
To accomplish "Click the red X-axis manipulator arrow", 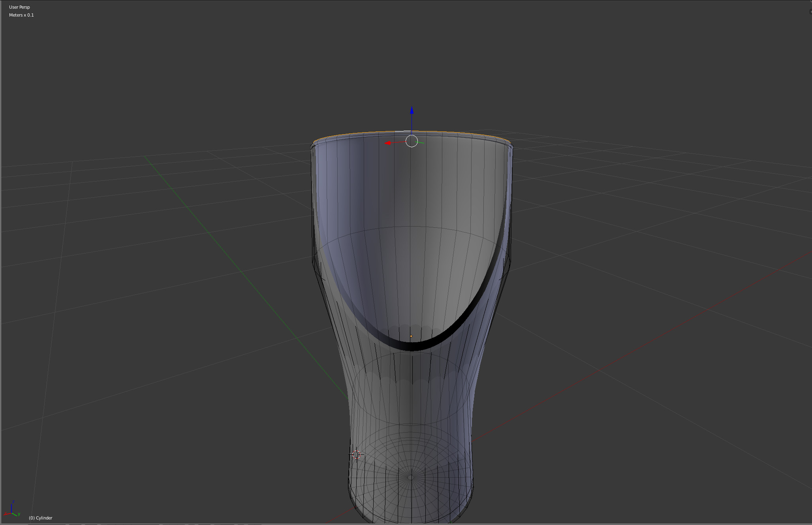I will 388,143.
